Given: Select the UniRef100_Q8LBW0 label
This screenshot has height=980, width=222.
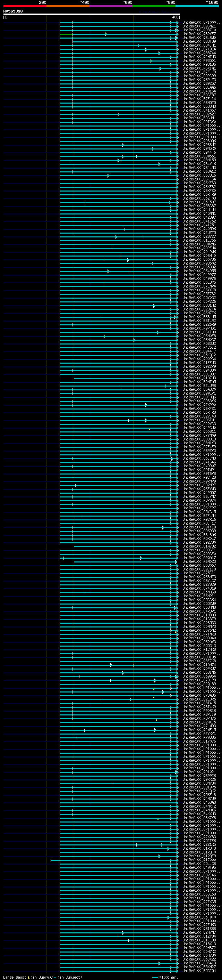Looking at the screenshot, I should click(x=199, y=38).
